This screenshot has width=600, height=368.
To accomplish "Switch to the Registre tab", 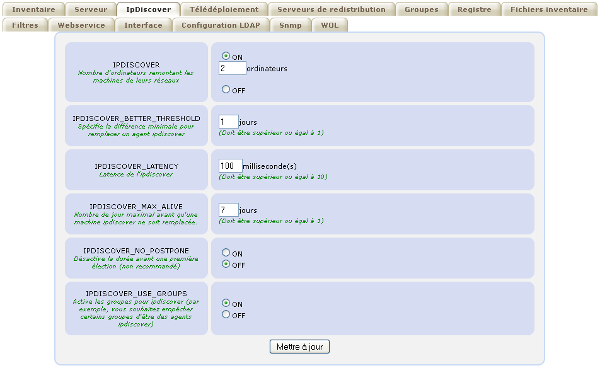I will [x=474, y=10].
